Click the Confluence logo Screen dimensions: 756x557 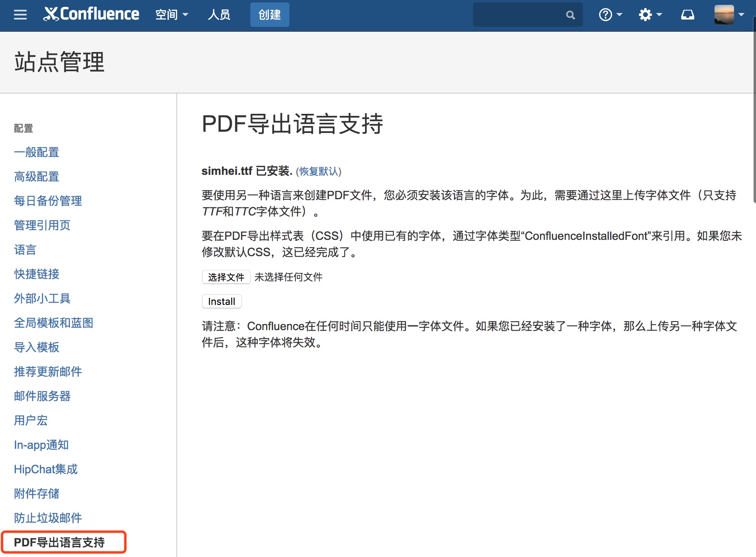click(x=91, y=14)
